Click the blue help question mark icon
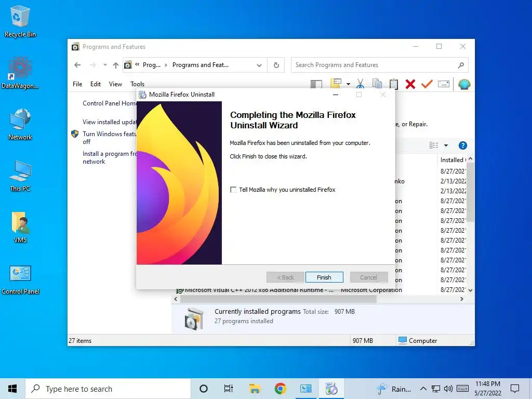 462,145
